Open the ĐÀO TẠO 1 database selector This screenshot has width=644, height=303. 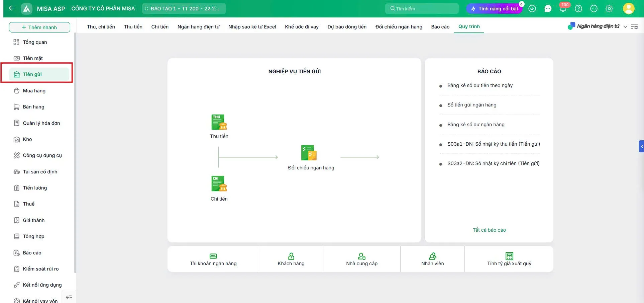[x=184, y=9]
